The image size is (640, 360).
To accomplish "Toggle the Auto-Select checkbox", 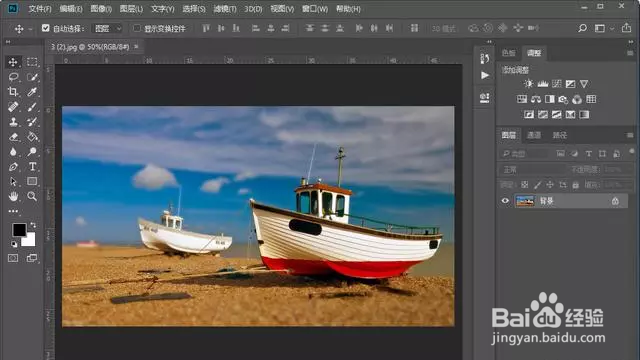I will click(46, 28).
